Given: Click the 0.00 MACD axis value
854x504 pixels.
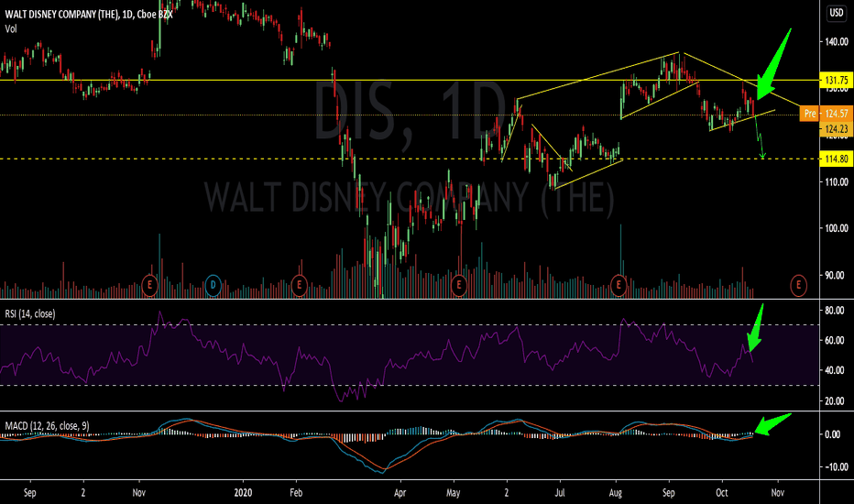Looking at the screenshot, I should click(833, 434).
